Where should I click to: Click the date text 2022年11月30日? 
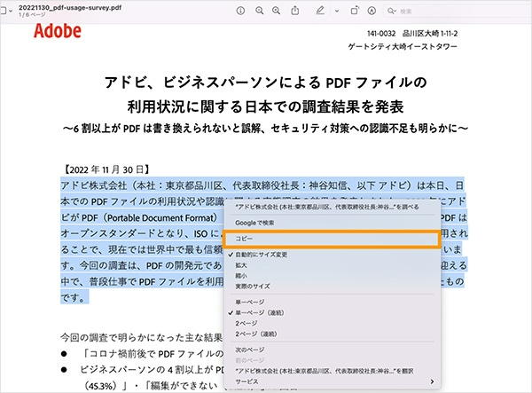pyautogui.click(x=107, y=169)
